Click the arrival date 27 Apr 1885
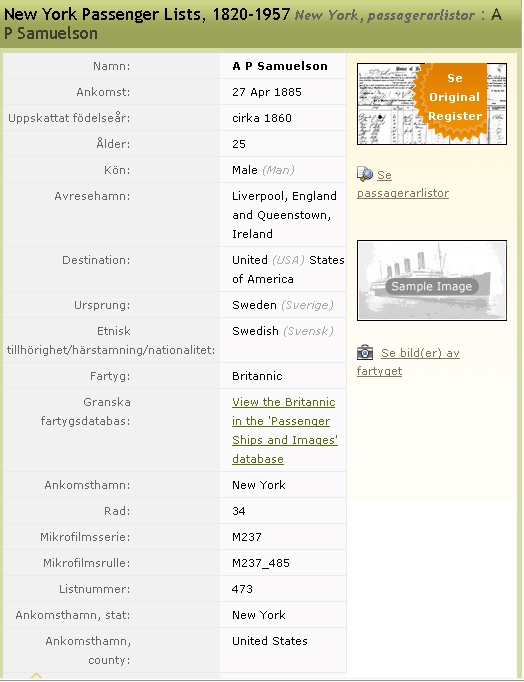 (x=267, y=92)
